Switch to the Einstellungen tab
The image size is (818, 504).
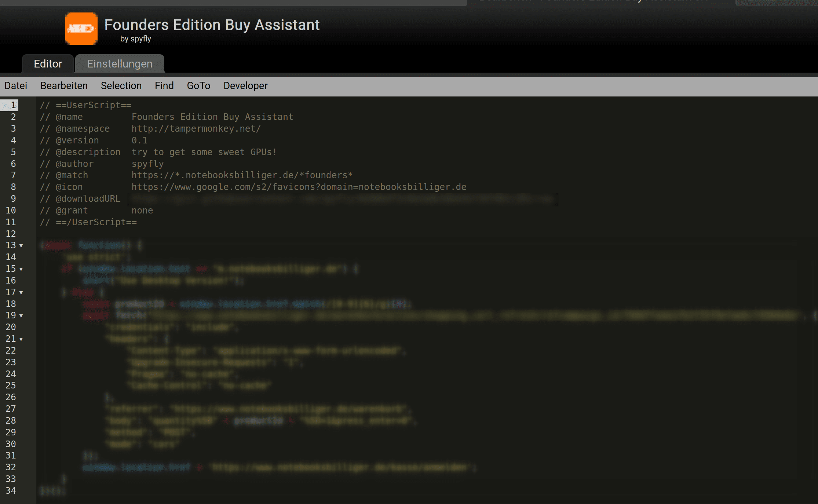(120, 64)
